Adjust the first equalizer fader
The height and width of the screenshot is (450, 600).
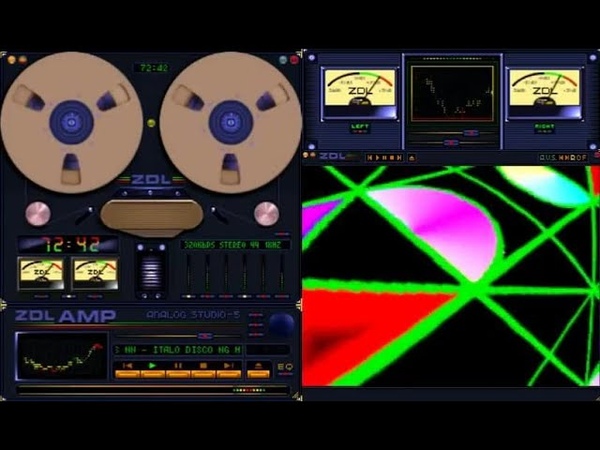pos(188,275)
